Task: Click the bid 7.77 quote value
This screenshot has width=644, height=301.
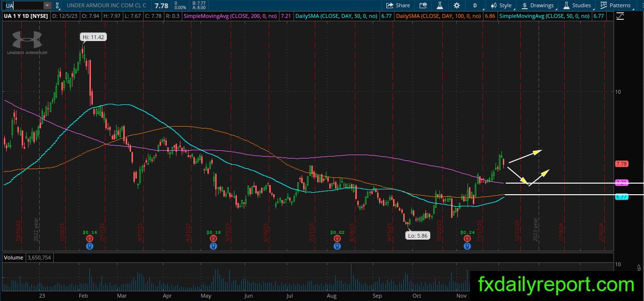Action: (199, 3)
